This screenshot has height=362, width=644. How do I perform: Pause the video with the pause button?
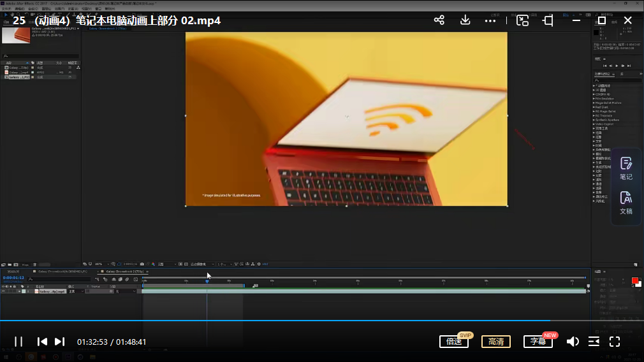pyautogui.click(x=18, y=342)
